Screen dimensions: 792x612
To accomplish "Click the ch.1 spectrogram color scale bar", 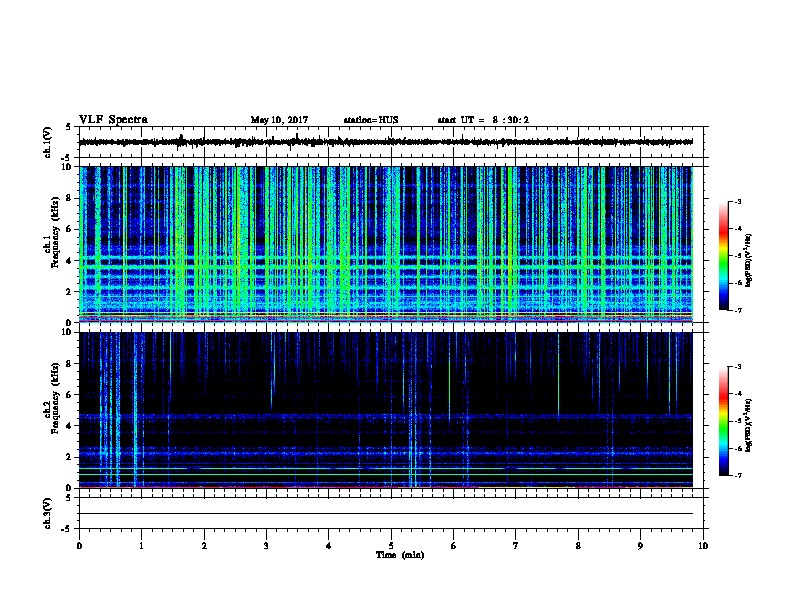I will [x=723, y=256].
